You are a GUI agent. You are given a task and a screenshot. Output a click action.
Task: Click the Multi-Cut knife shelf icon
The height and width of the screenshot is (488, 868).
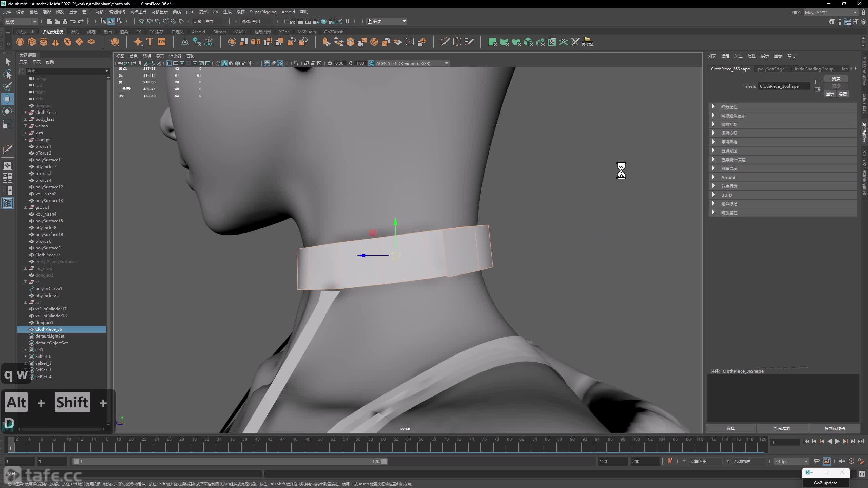click(x=445, y=42)
